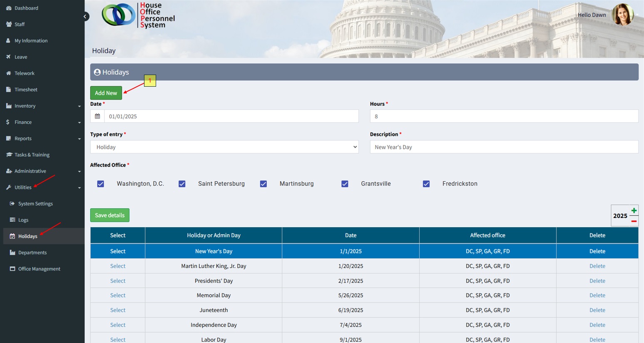This screenshot has width=644, height=343.
Task: Open the Type of entry dropdown
Action: 224,147
